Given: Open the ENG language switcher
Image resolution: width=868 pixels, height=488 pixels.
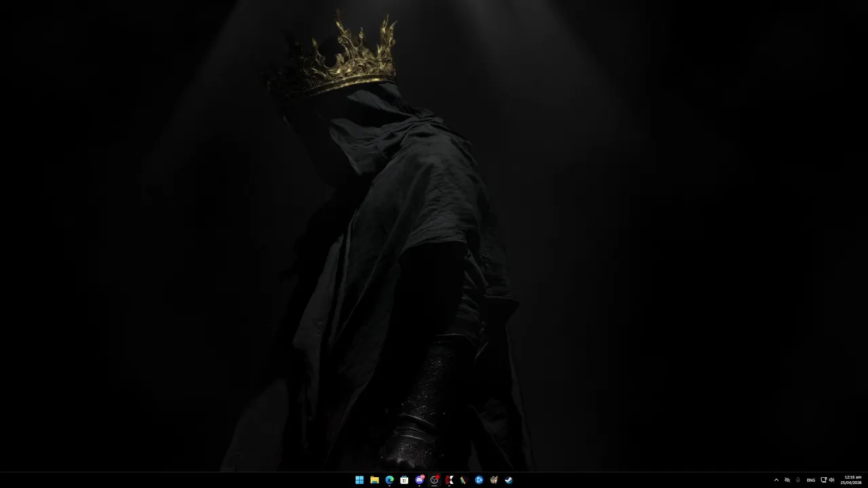Looking at the screenshot, I should point(811,480).
